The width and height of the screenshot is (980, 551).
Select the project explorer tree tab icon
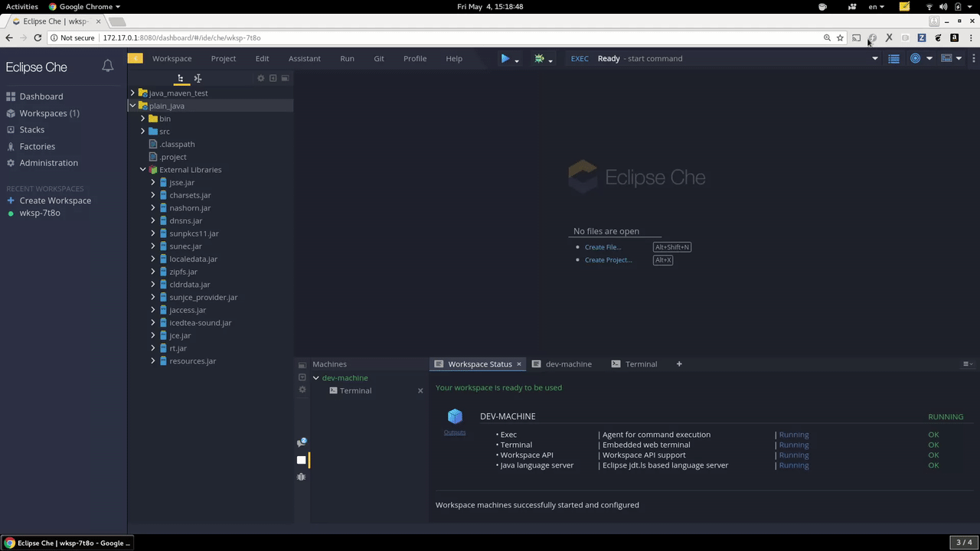(x=181, y=78)
